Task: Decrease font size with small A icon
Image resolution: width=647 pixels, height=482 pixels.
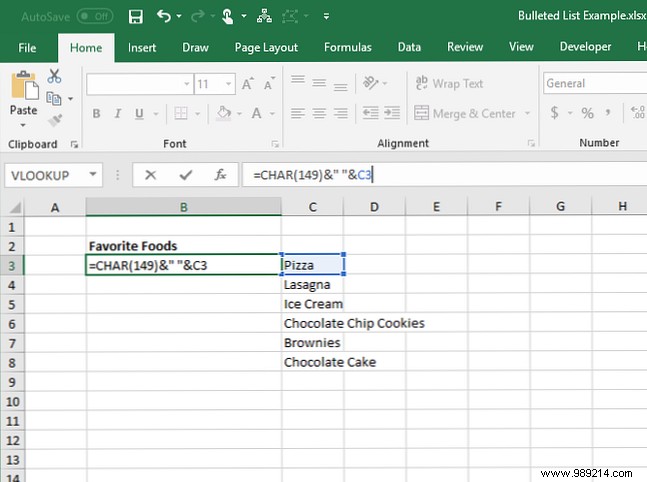Action: pyautogui.click(x=269, y=84)
